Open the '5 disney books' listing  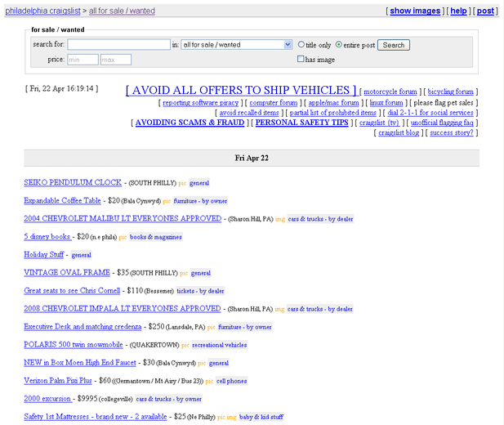click(47, 236)
